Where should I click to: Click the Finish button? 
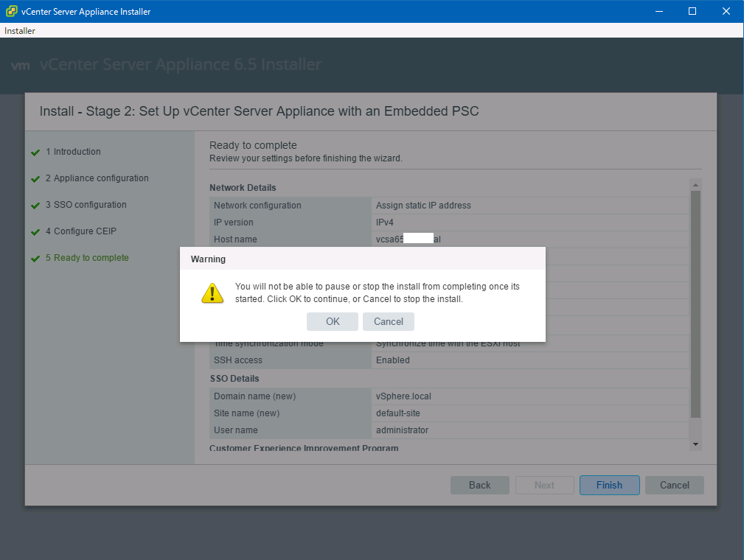point(609,485)
